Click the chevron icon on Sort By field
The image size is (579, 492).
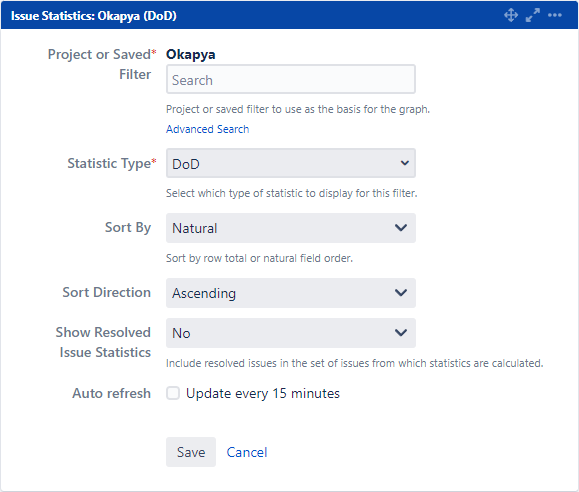coord(401,228)
